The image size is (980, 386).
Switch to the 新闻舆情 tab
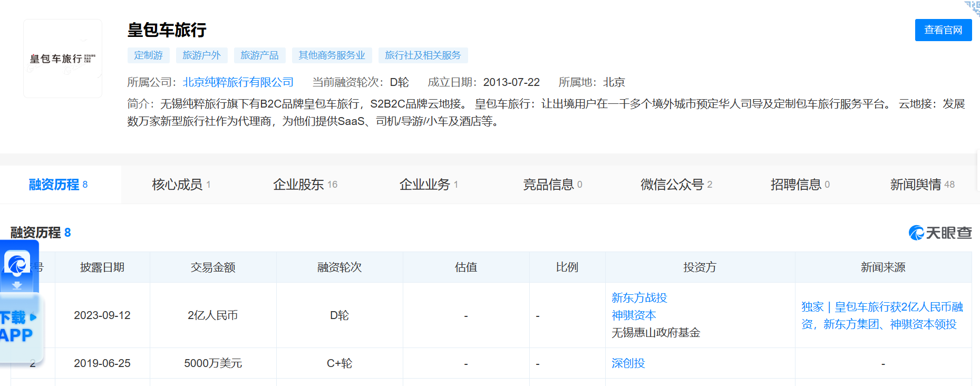coord(921,185)
